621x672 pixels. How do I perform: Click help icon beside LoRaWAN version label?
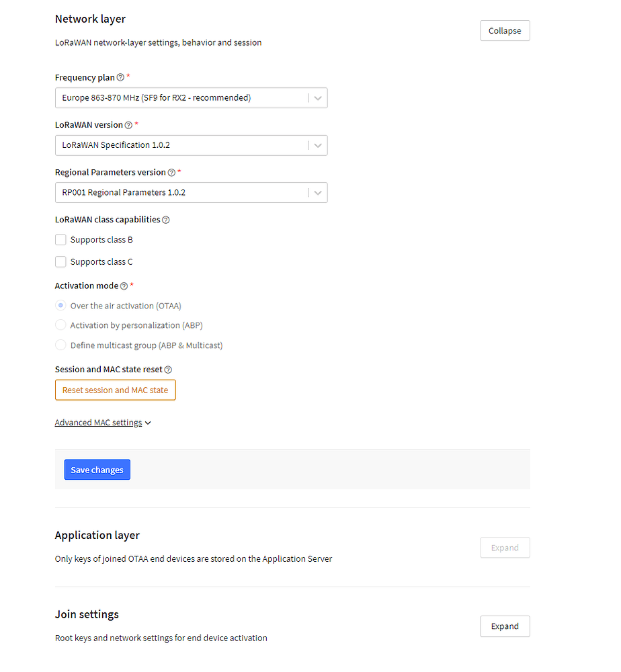tap(128, 125)
